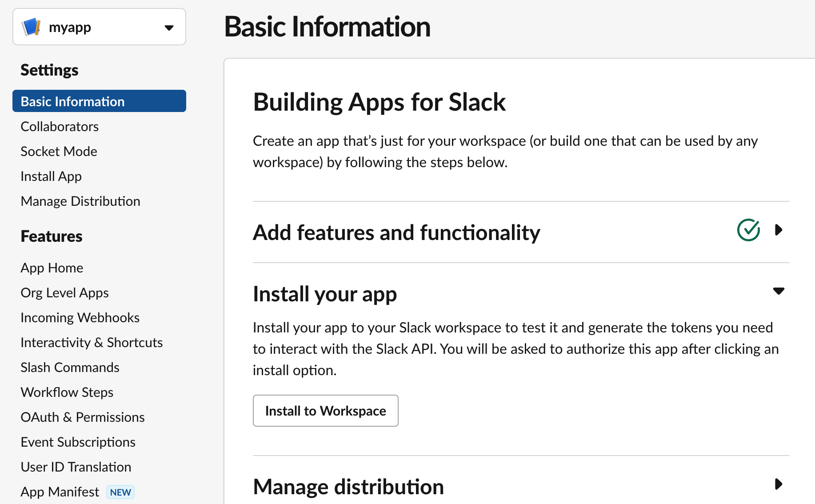
Task: Click the myapp blue book icon
Action: 32,27
